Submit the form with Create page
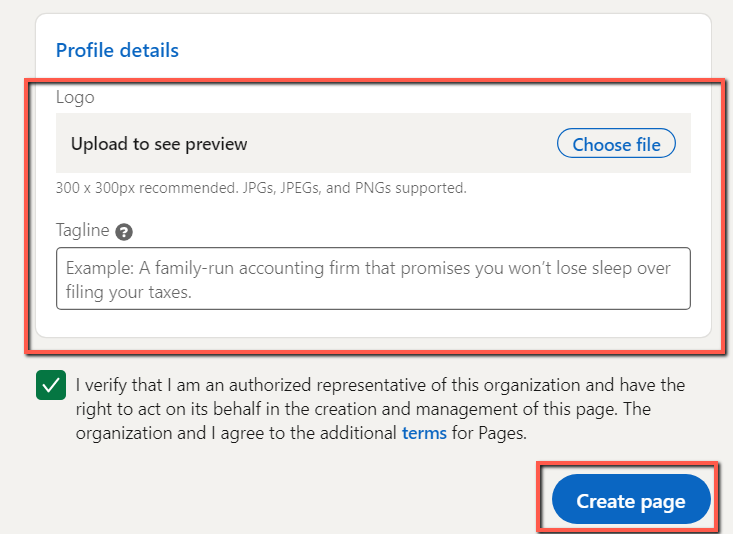733x534 pixels. (631, 500)
